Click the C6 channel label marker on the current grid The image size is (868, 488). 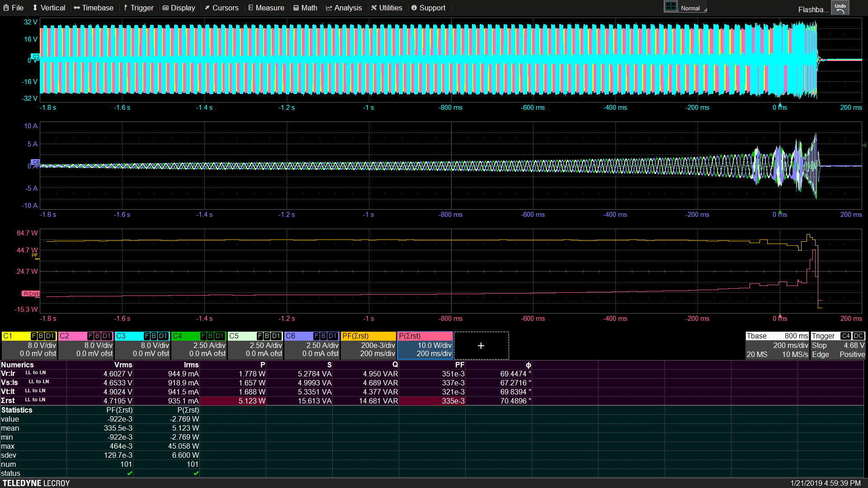[x=35, y=162]
